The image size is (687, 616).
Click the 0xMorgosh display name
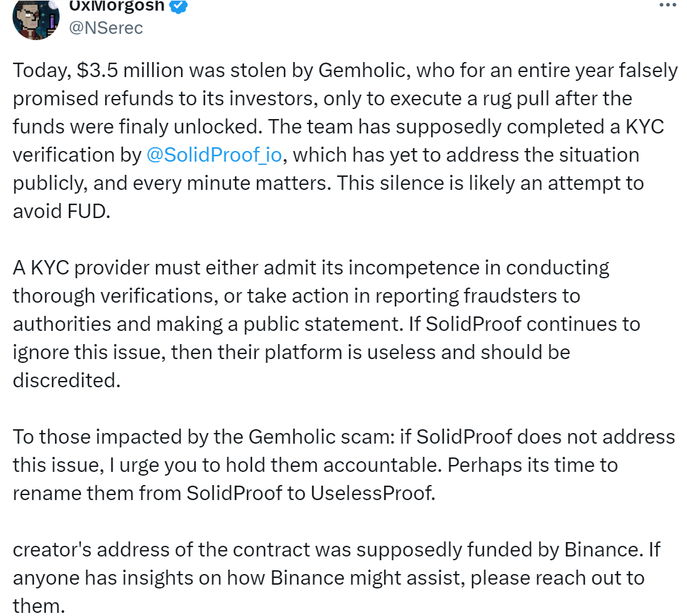coord(117,6)
